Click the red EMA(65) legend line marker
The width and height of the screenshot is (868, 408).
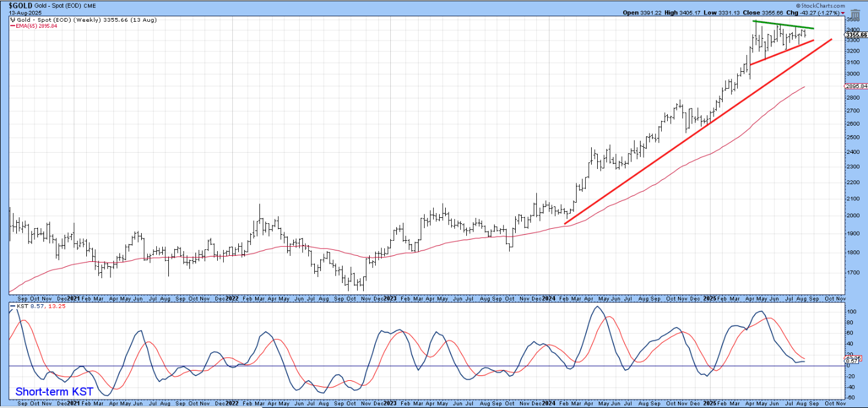point(12,27)
